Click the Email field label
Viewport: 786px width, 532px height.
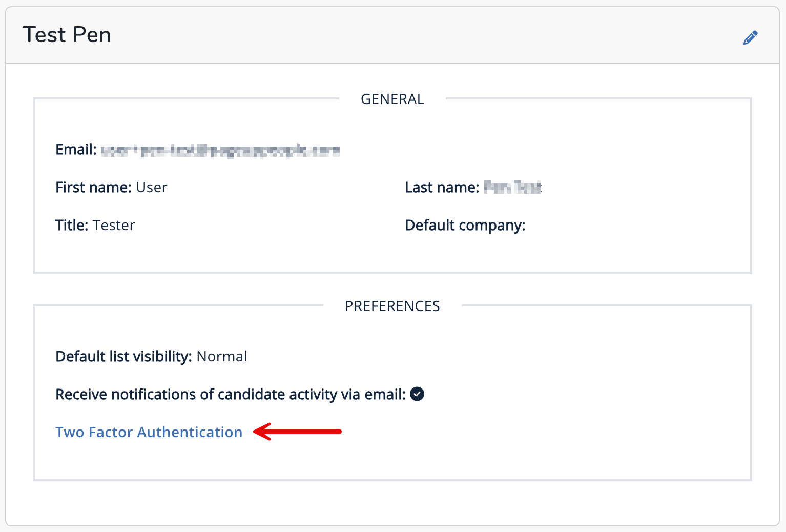(x=76, y=150)
